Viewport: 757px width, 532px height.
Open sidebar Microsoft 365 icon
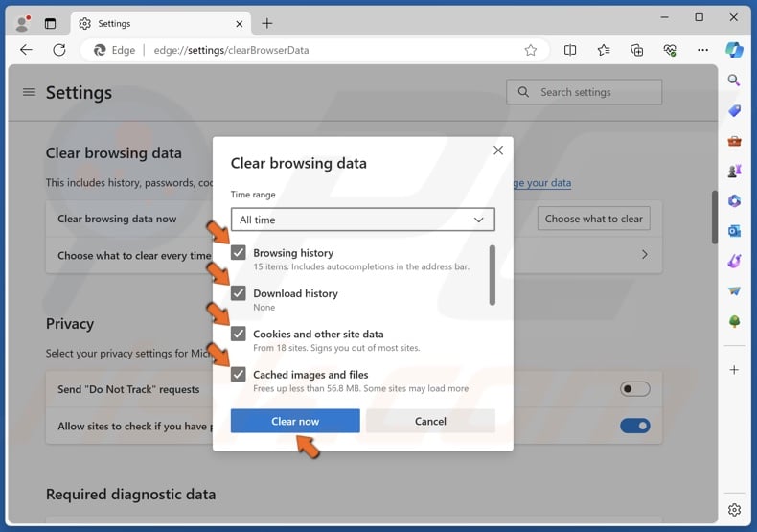point(734,201)
